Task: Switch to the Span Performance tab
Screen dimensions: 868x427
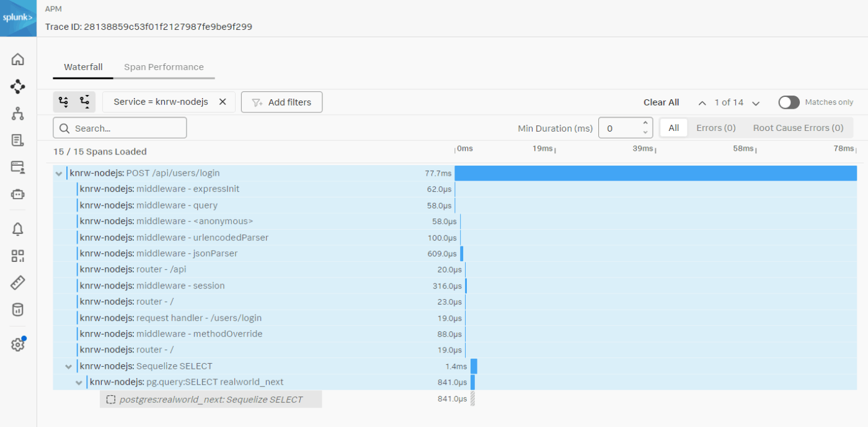Action: click(x=164, y=67)
